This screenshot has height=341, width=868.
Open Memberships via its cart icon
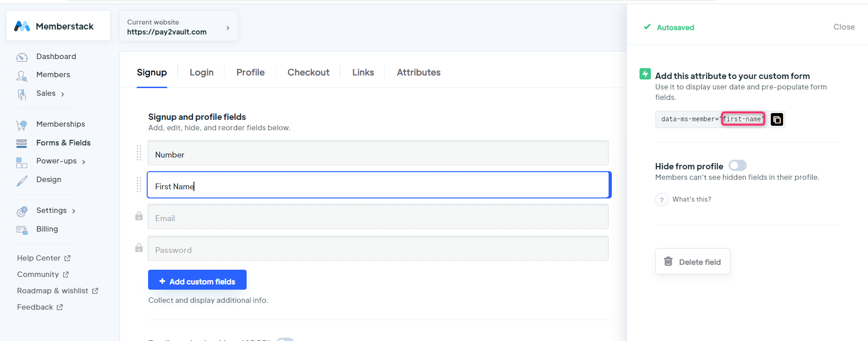pyautogui.click(x=21, y=125)
